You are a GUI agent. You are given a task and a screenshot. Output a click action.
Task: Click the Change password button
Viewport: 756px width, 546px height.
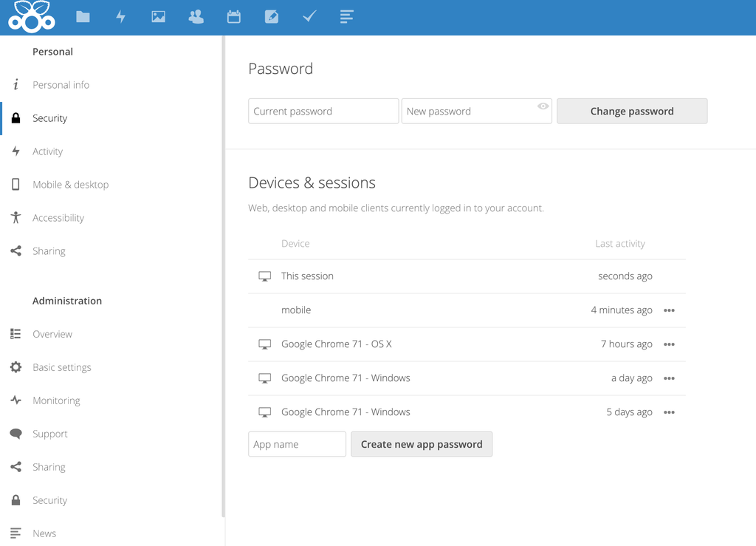(632, 111)
